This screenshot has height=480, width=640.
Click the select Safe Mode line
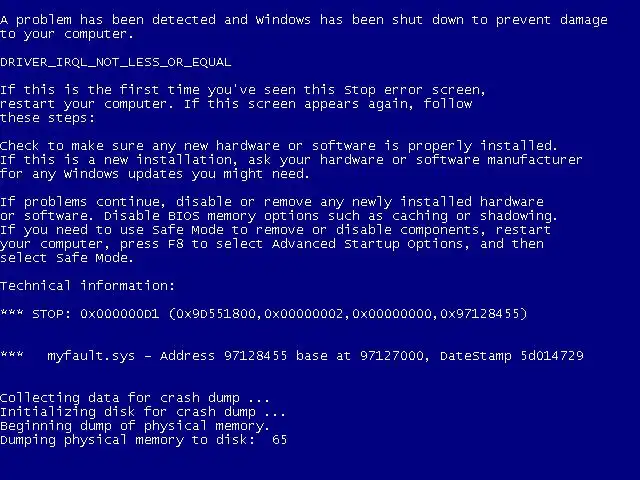[x=67, y=258]
